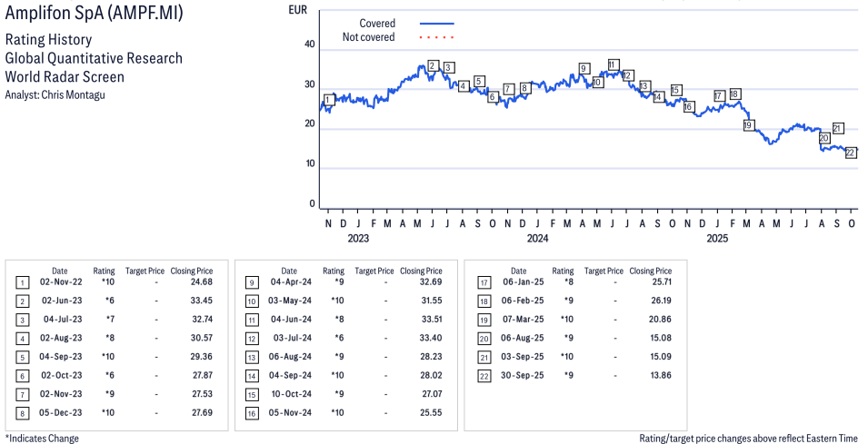Screen dimensions: 868x444
Task: Select chart marker 19 on the March 2025 drop
Action: pos(749,125)
